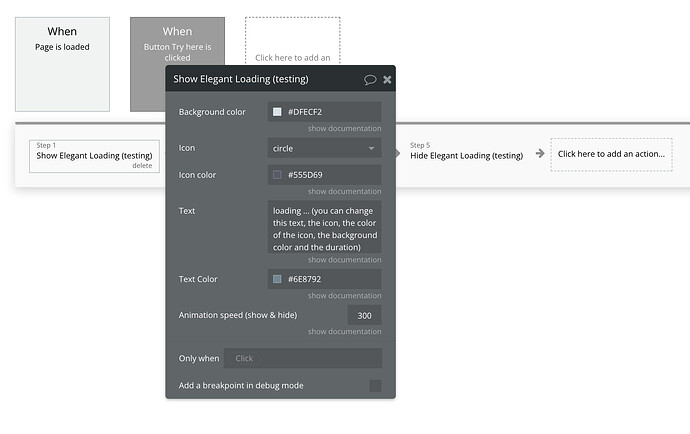Open the Icon dropdown set to circle
690x434 pixels.
tap(324, 148)
